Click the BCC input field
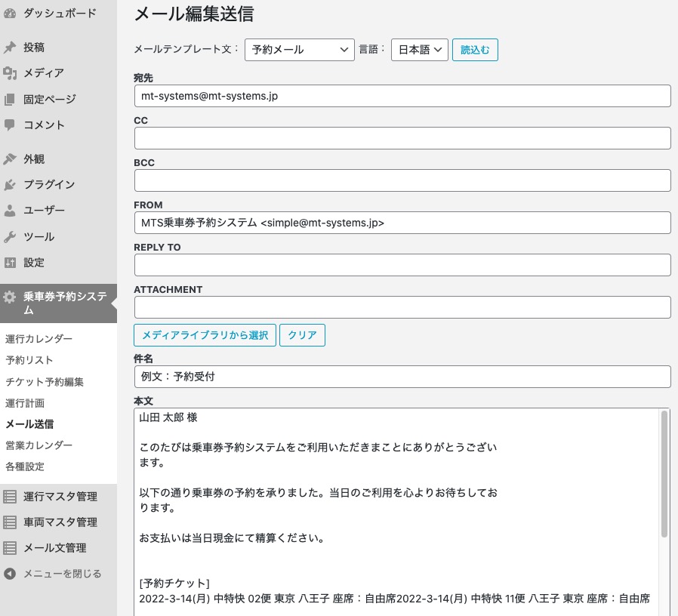 click(x=402, y=180)
